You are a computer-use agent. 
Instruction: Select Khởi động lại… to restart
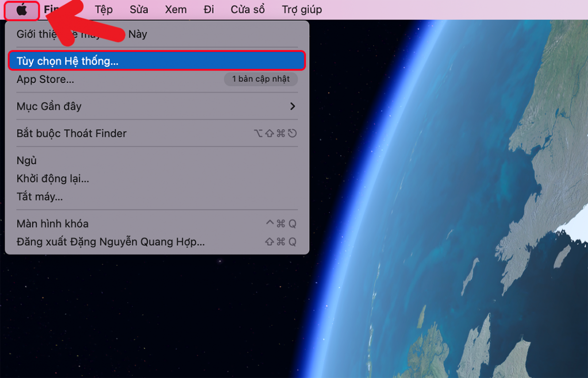point(52,179)
